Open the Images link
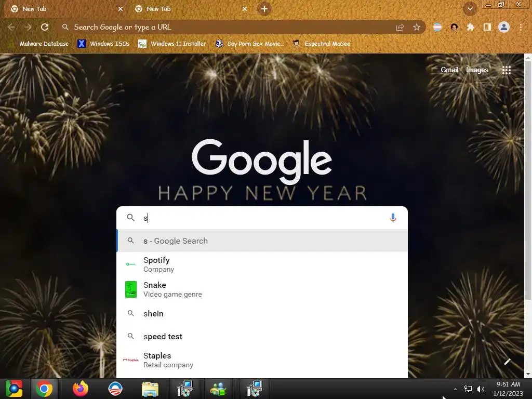The width and height of the screenshot is (532, 399). [477, 70]
